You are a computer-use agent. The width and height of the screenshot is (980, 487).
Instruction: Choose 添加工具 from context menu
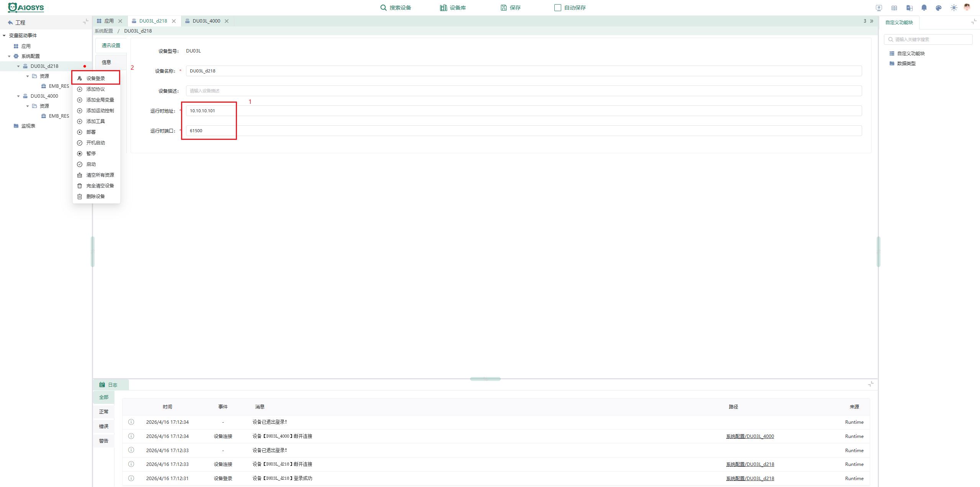click(x=96, y=121)
